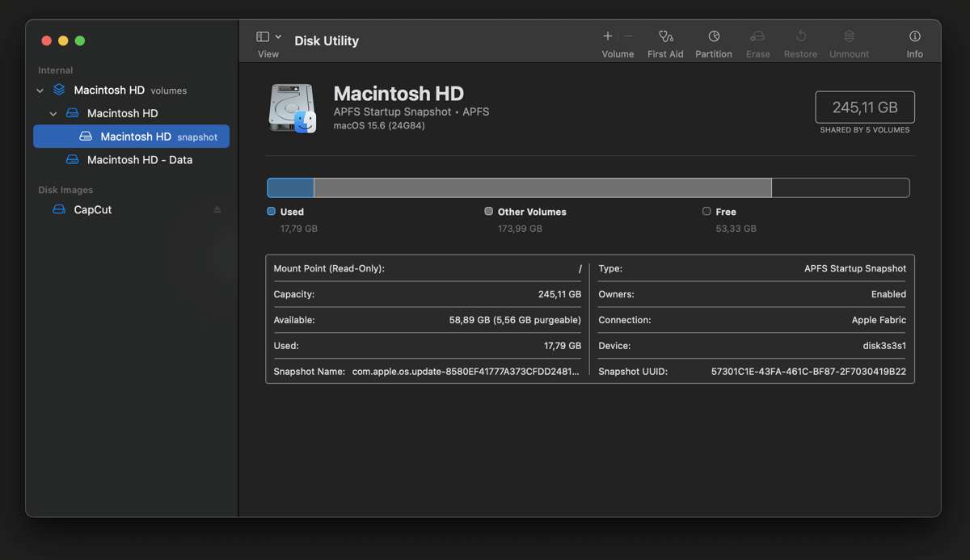Collapse the top-level Macintosh HD tree
The height and width of the screenshot is (560, 970).
(x=39, y=90)
